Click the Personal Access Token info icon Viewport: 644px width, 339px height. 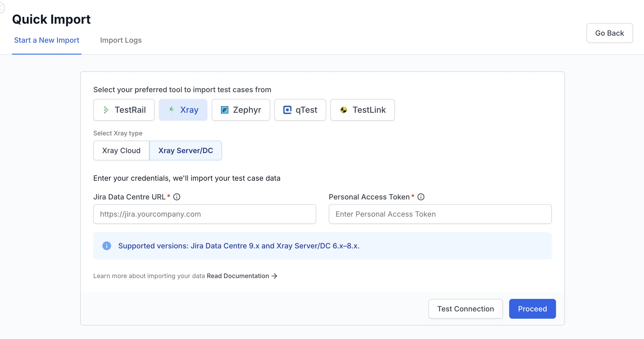click(421, 197)
